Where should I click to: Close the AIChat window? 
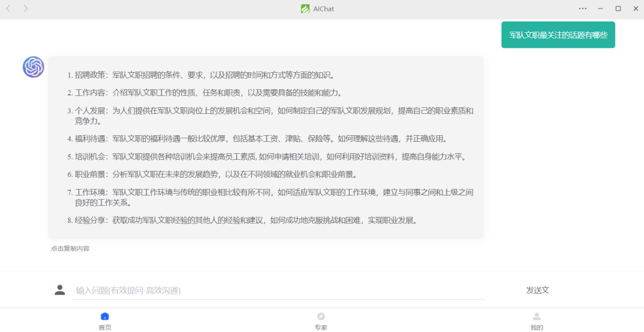[x=636, y=8]
